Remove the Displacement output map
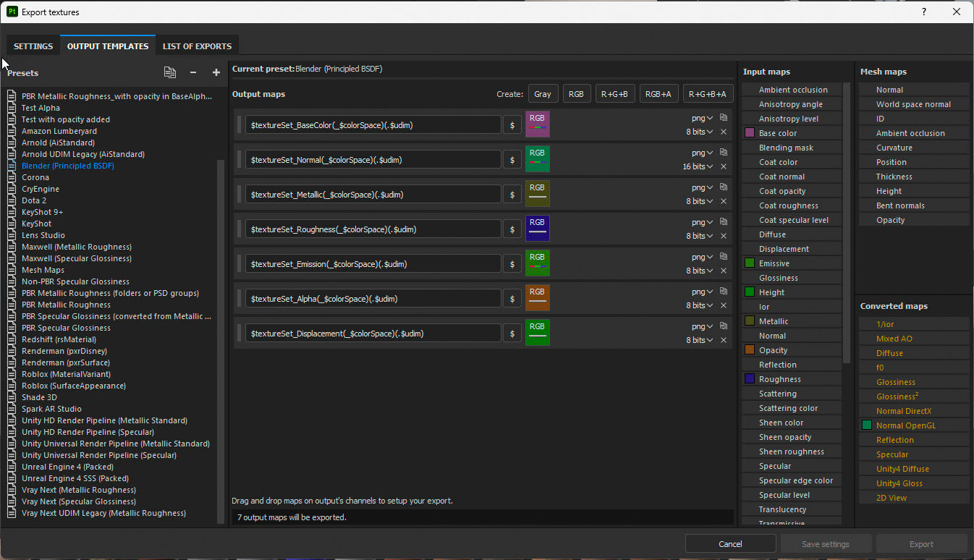Image resolution: width=974 pixels, height=560 pixels. pyautogui.click(x=723, y=340)
